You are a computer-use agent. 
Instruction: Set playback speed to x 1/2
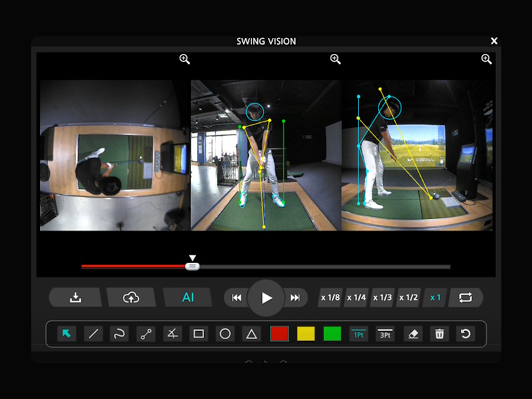[x=408, y=297]
